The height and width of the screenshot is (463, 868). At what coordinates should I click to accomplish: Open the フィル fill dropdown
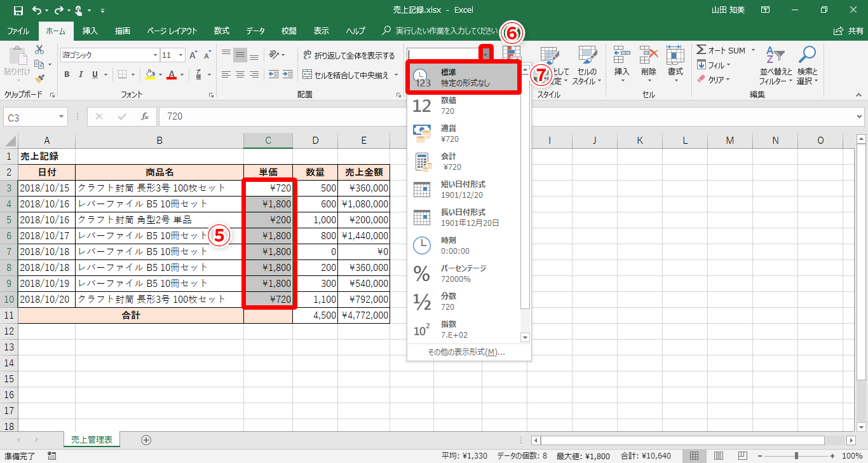pos(714,65)
